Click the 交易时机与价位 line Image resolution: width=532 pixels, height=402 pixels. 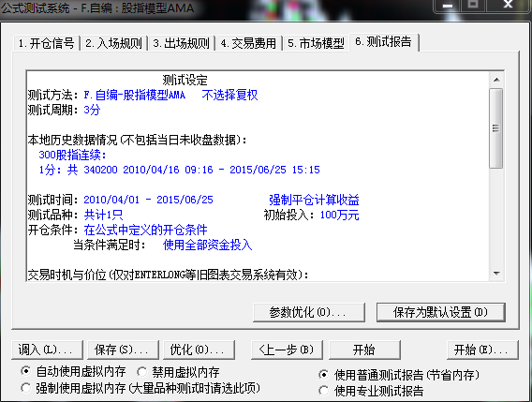[169, 275]
